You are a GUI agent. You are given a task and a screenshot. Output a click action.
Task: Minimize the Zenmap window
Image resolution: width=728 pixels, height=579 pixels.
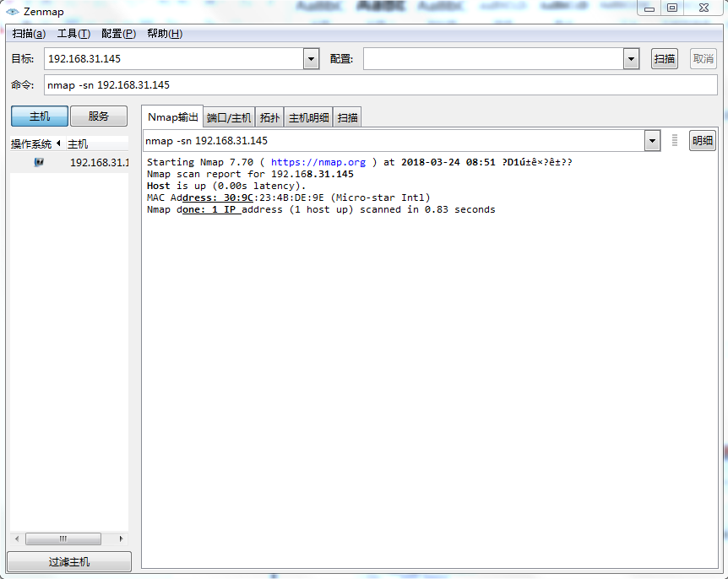(x=649, y=8)
